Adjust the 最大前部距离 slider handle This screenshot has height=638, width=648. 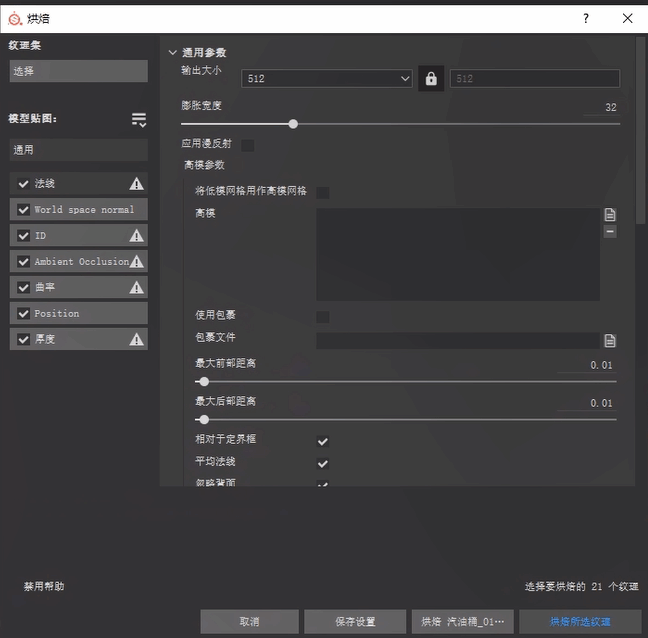point(204,382)
